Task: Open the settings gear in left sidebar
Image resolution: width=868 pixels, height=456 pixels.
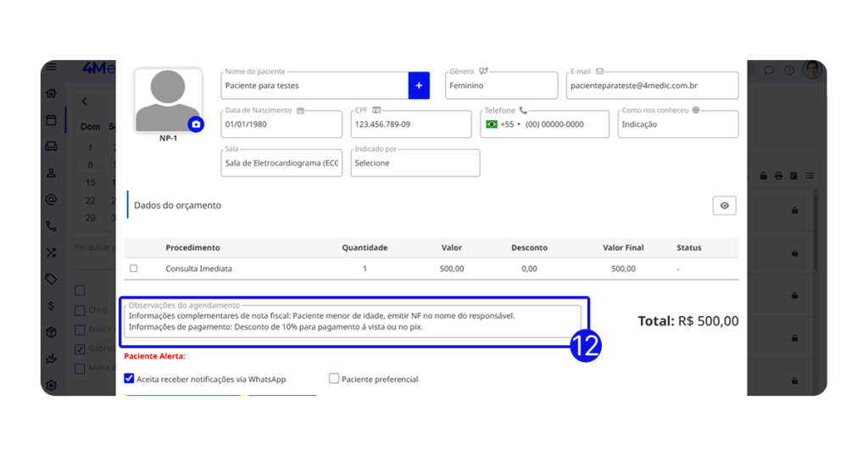Action: tap(52, 385)
